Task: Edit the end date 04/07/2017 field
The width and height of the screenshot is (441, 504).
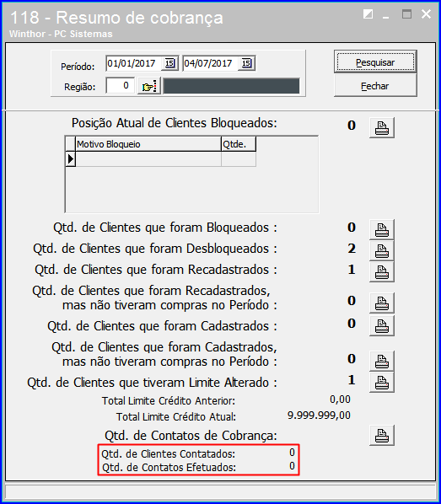Action: pos(211,63)
